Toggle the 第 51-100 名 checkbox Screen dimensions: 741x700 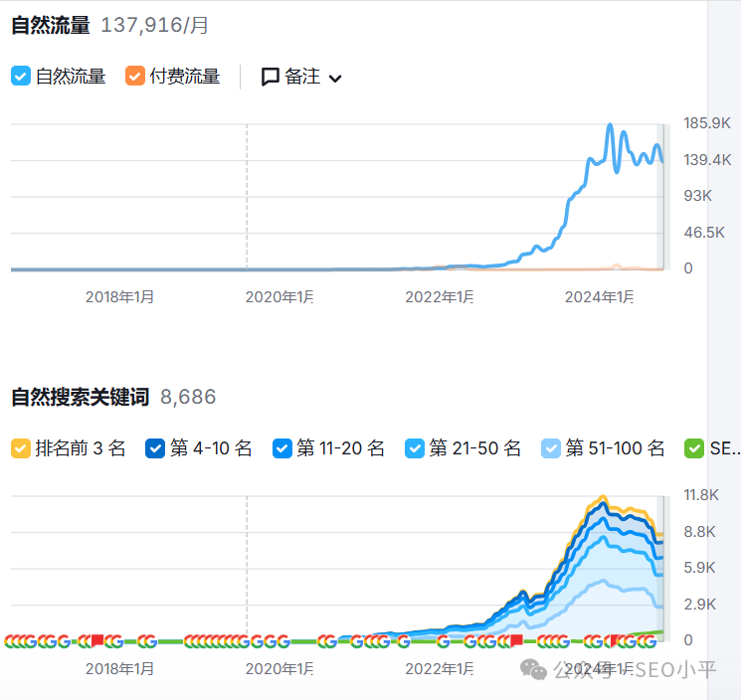point(551,448)
